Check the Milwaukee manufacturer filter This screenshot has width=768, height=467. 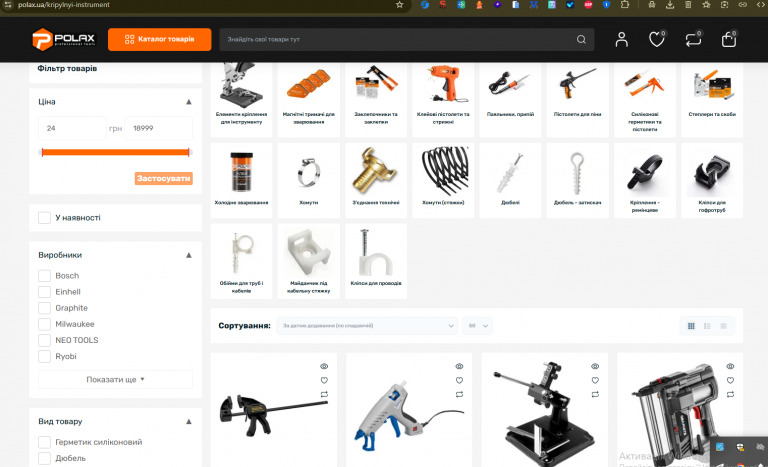tap(44, 324)
